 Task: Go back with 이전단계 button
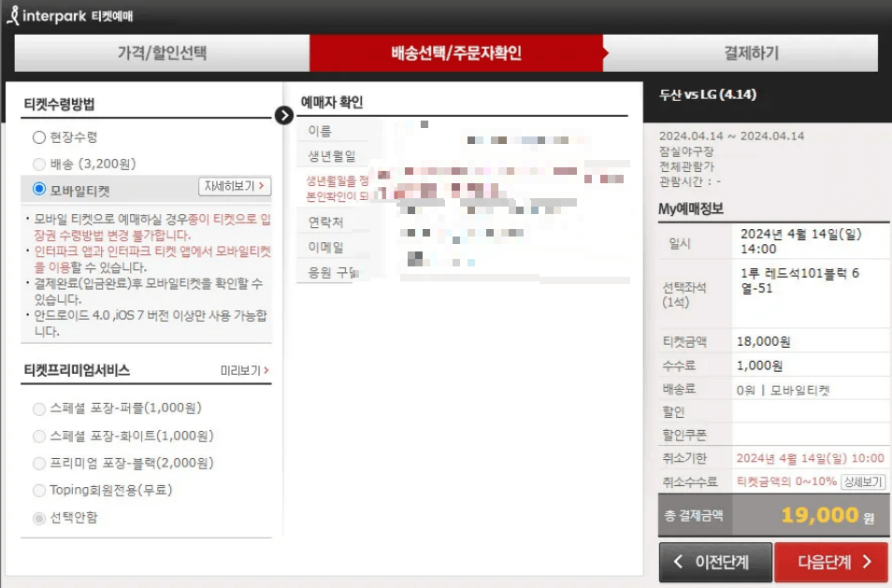[715, 562]
